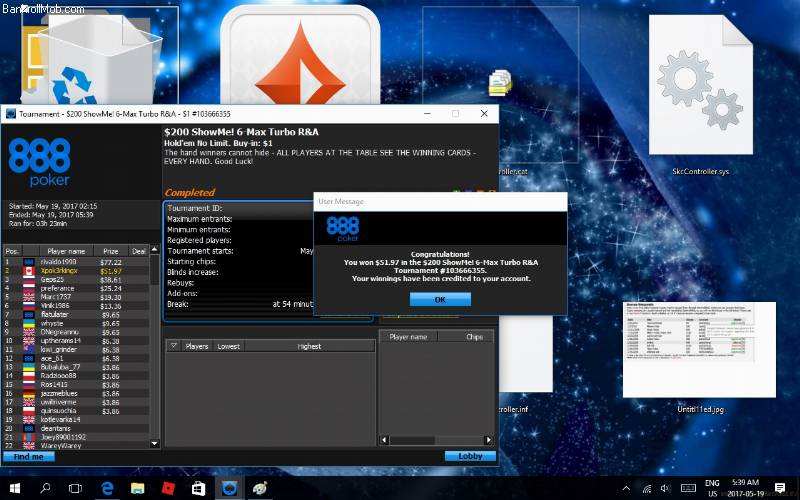The width and height of the screenshot is (800, 500).
Task: Open the volume control in system tray
Action: (665, 488)
